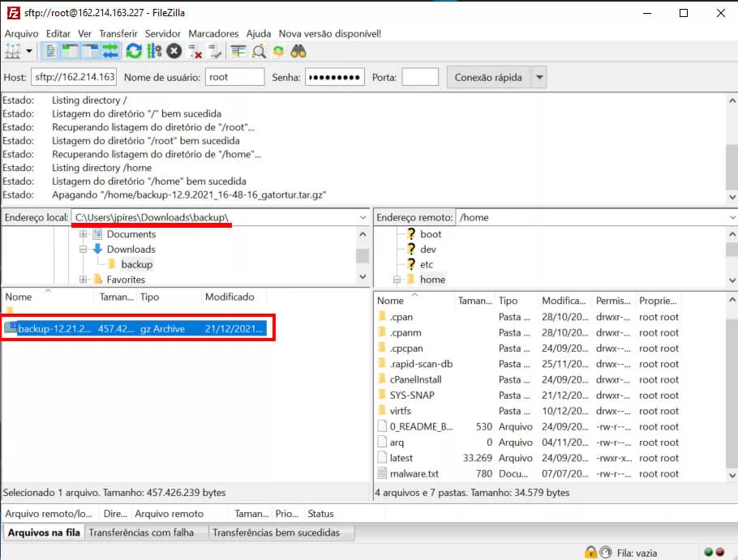This screenshot has height=560, width=738.
Task: Expand the Favorites tree node
Action: (84, 280)
